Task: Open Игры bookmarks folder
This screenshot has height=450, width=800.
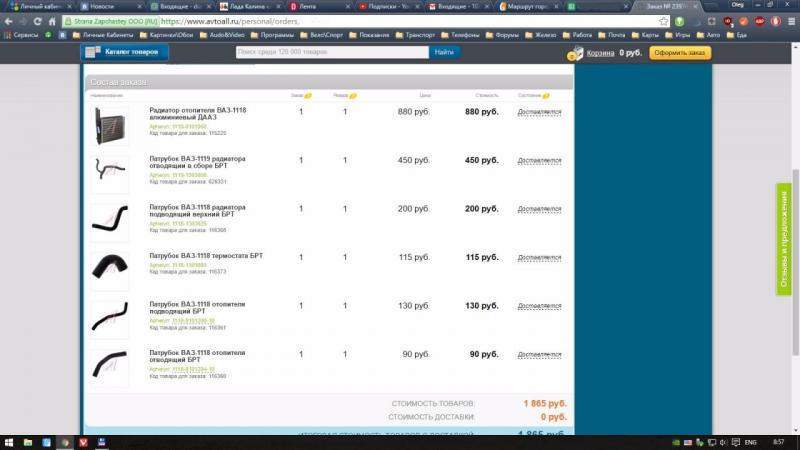Action: click(x=678, y=35)
